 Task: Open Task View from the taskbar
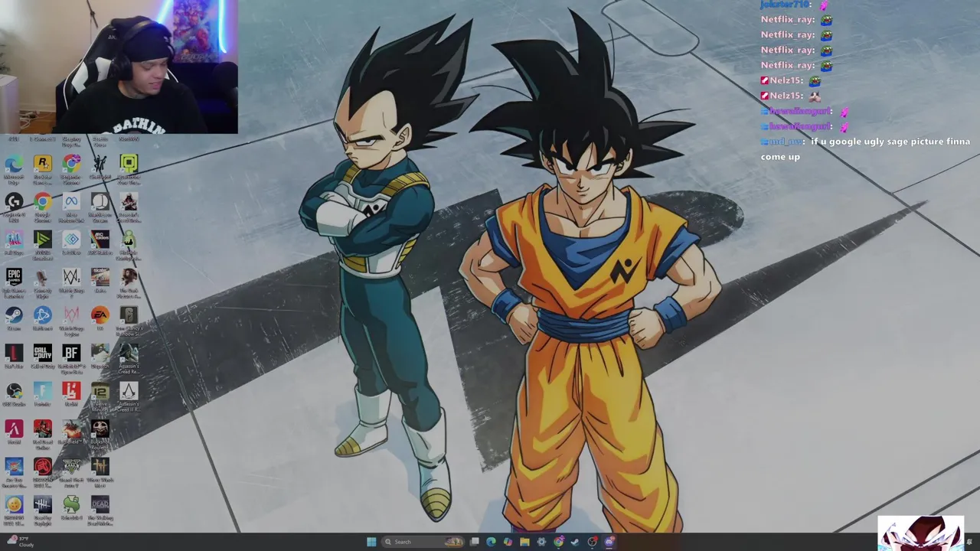475,542
